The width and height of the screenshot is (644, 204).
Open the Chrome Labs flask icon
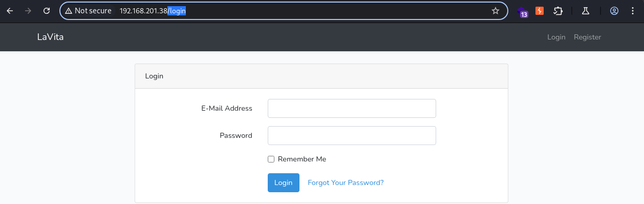pyautogui.click(x=585, y=11)
